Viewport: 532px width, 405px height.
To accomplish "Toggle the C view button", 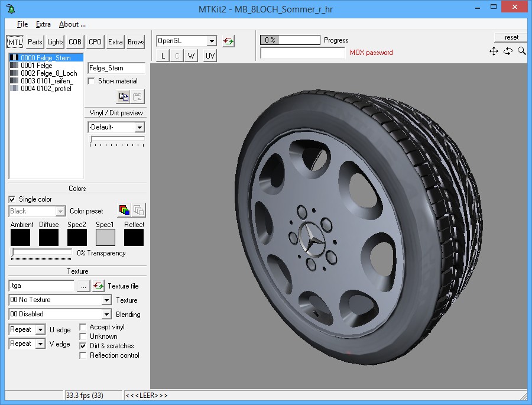I will click(177, 56).
